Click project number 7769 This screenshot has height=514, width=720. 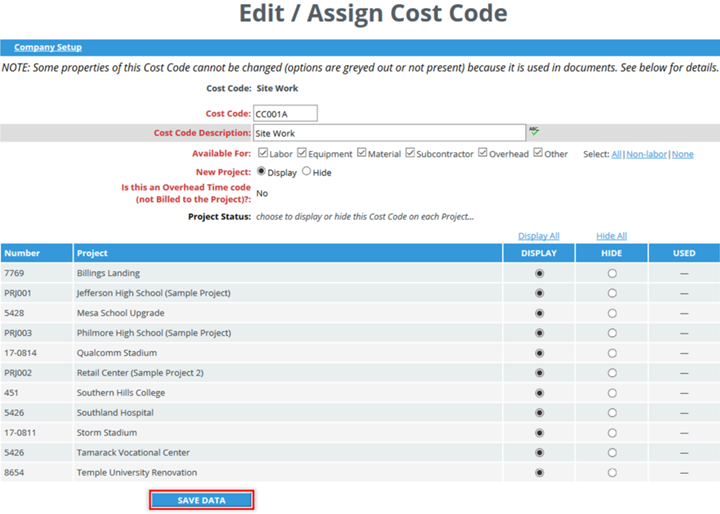tap(14, 273)
